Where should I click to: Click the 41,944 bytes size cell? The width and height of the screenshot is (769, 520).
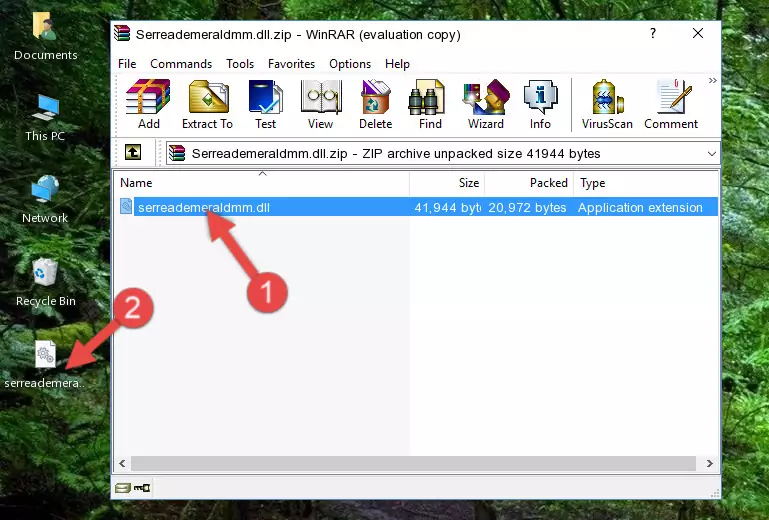click(x=447, y=208)
